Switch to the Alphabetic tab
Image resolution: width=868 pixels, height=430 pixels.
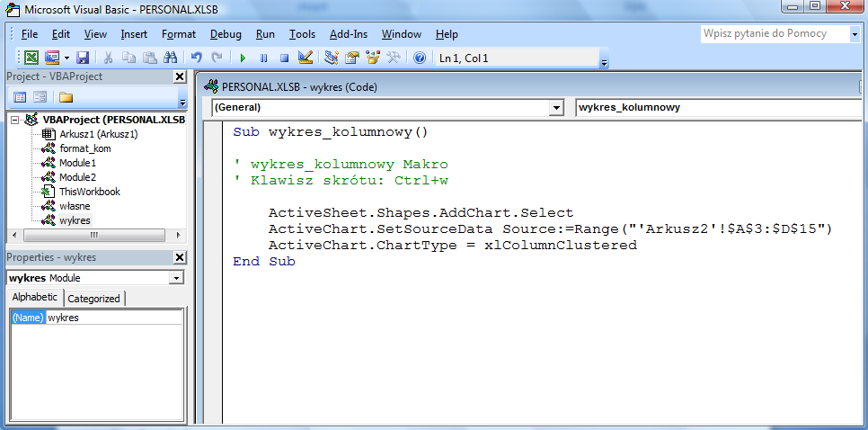(35, 297)
